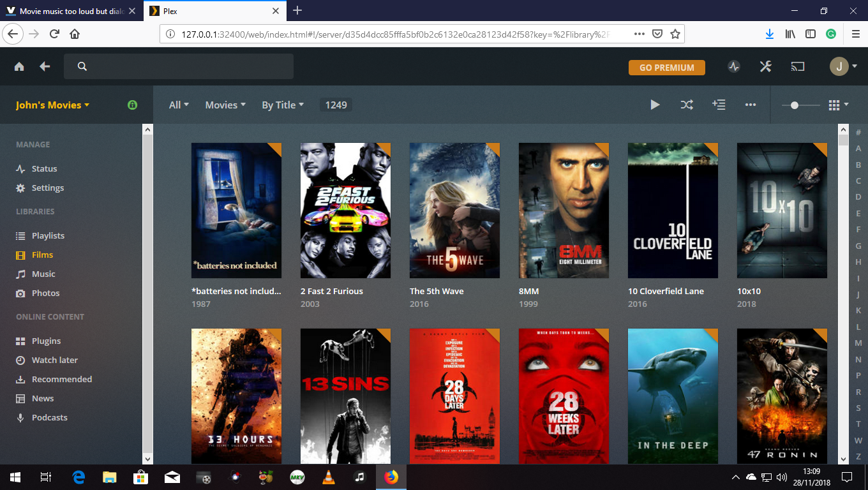Click the taskbar volume icon

pos(781,477)
